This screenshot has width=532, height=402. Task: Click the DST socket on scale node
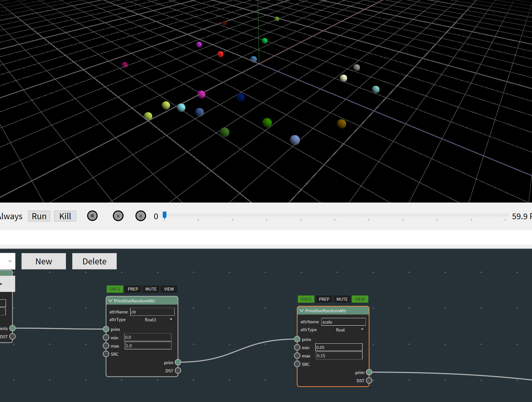click(x=369, y=380)
